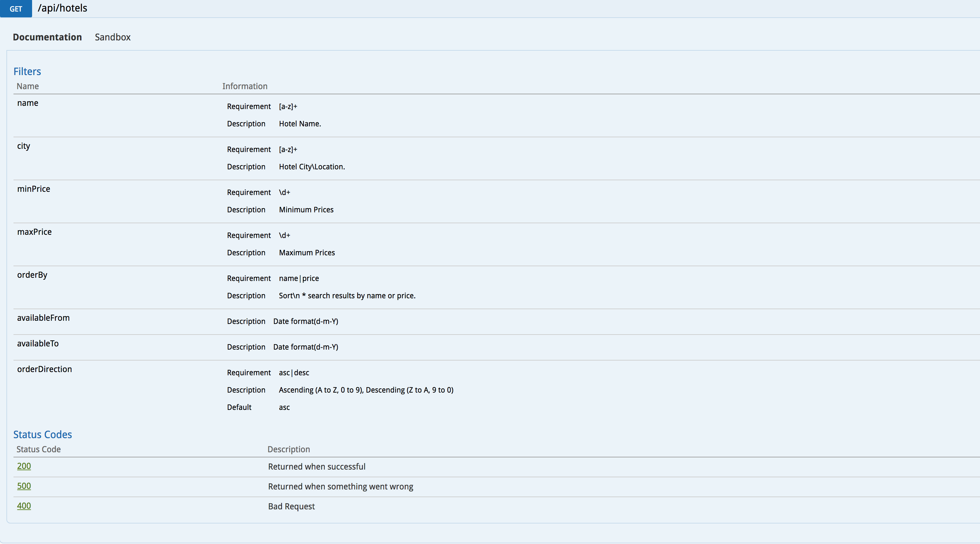Select the 'availableFrom' filter name
The width and height of the screenshot is (980, 544).
tap(43, 318)
